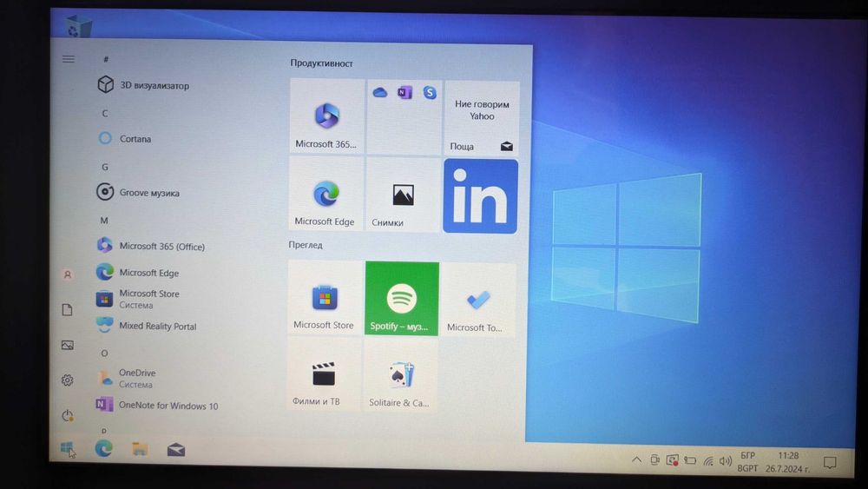The height and width of the screenshot is (489, 868).
Task: Click the Windows Start button
Action: tap(67, 447)
